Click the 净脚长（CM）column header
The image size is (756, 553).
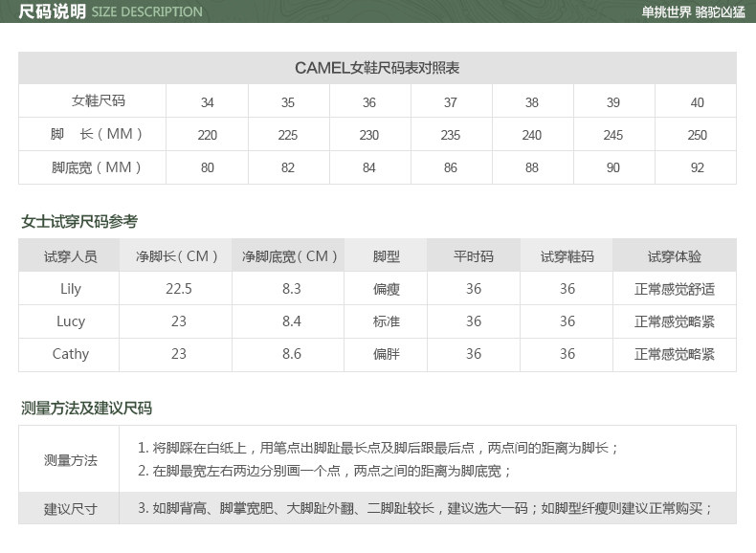click(x=176, y=256)
